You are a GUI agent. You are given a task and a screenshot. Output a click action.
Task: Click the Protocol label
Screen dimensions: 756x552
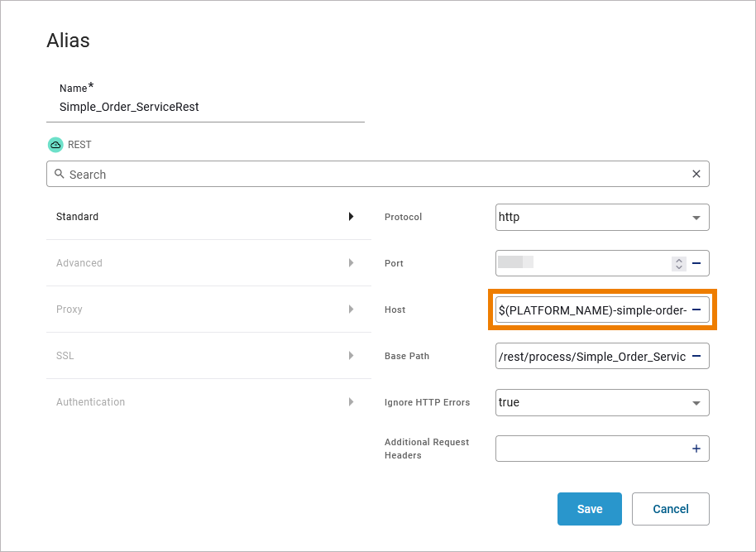pos(403,217)
